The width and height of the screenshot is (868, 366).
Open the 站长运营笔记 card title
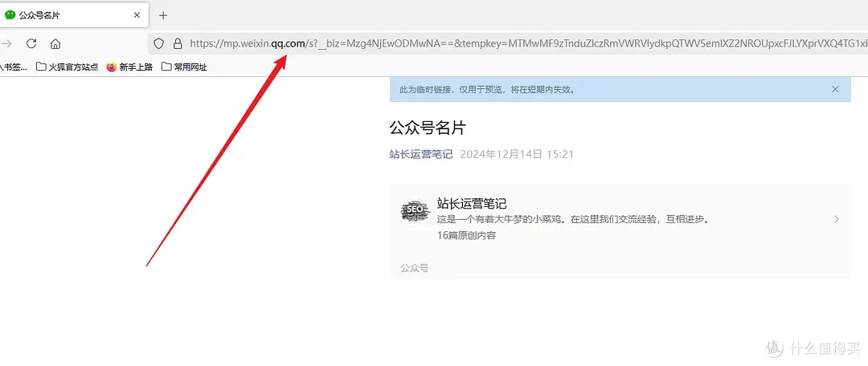(x=472, y=203)
